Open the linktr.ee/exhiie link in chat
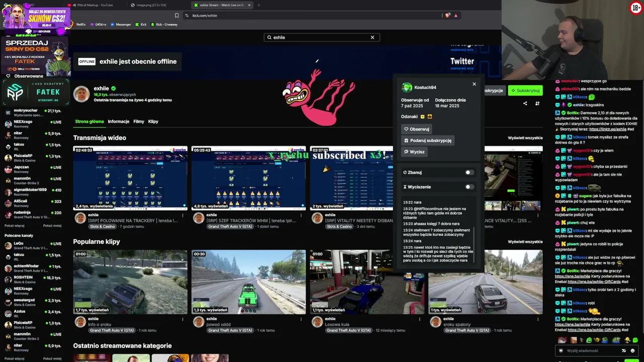The width and height of the screenshot is (644, 362). click(x=608, y=129)
